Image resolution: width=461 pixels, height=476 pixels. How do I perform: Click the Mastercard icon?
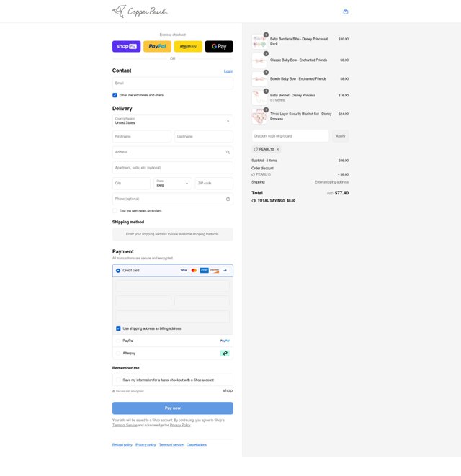[x=194, y=271]
